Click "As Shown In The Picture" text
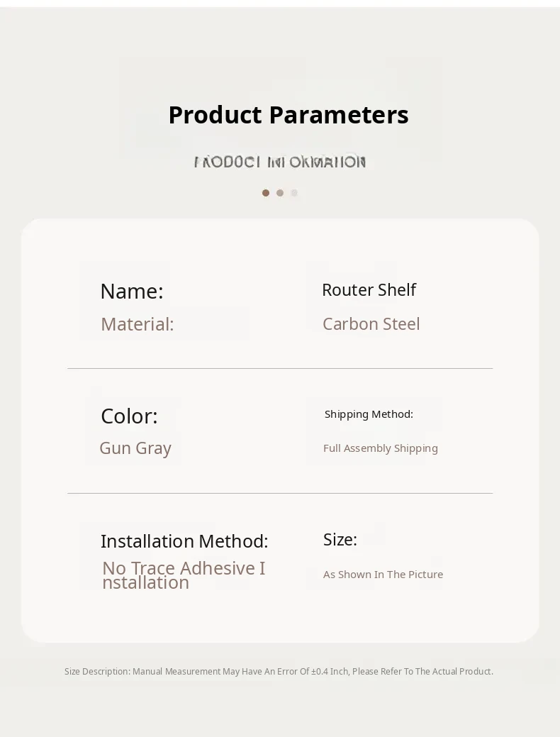Viewport: 560px width, 737px height. tap(383, 575)
